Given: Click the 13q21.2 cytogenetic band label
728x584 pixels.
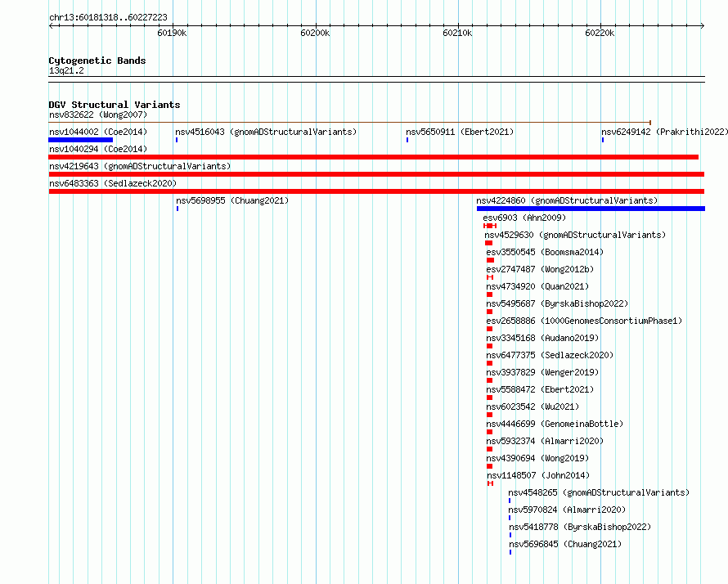Looking at the screenshot, I should tap(66, 70).
